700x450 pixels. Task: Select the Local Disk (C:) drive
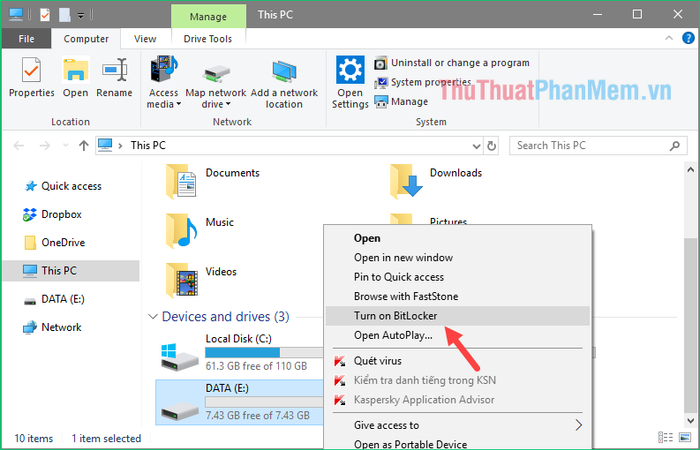pos(239,354)
